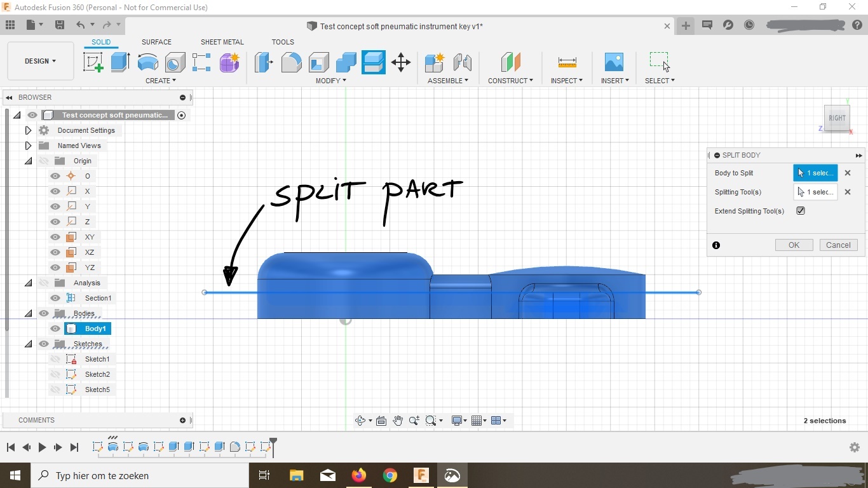Open the Rectangular Pattern tool
The width and height of the screenshot is (868, 488).
[201, 62]
